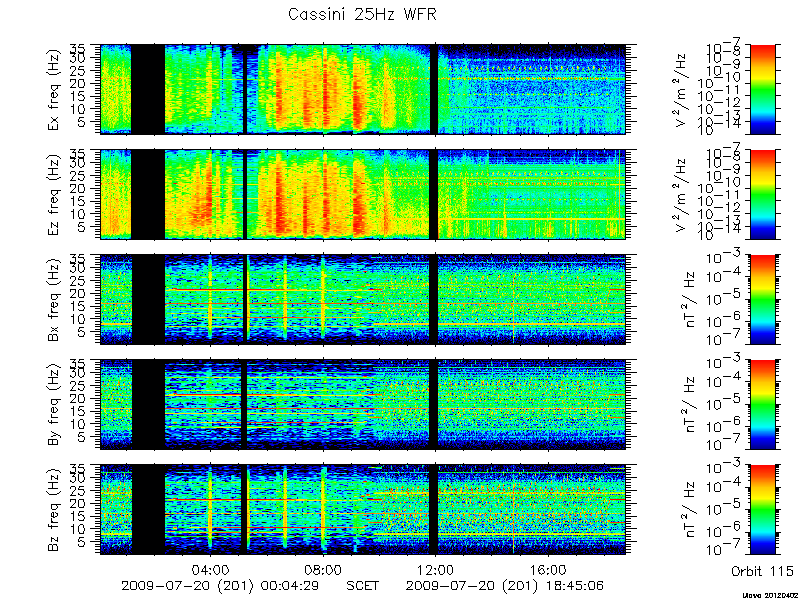This screenshot has height=600, width=800.
Task: Click the nT²/Hz unit label beside By color bar
Action: (x=691, y=404)
